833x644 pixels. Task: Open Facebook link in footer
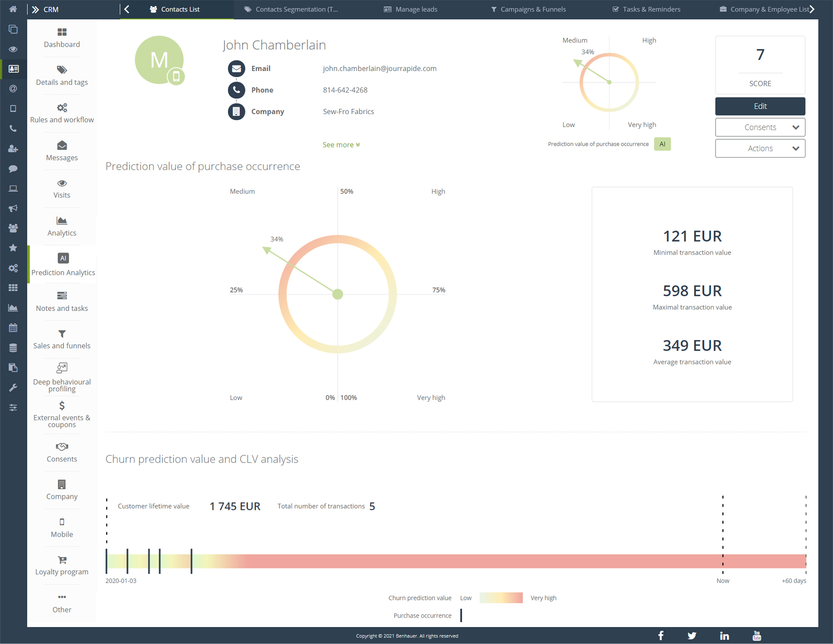(x=661, y=636)
